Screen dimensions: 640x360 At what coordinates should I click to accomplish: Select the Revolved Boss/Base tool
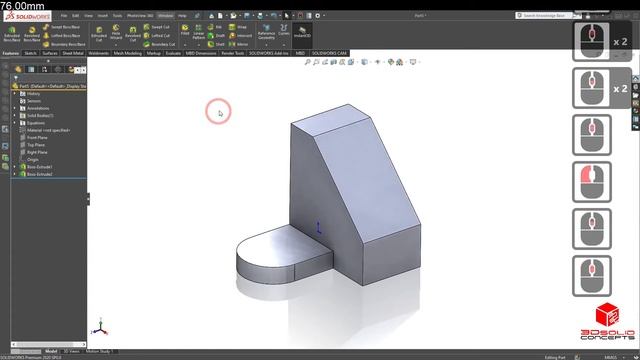click(x=31, y=34)
